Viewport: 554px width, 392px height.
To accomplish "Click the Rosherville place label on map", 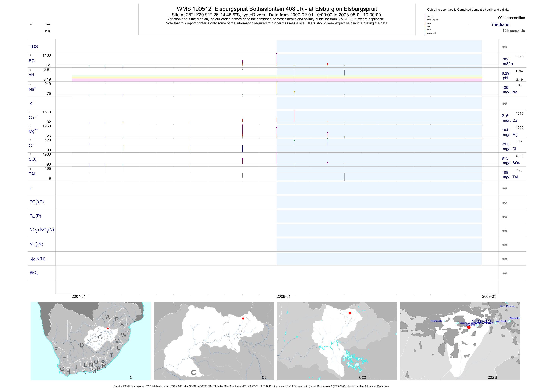I will (436, 321).
